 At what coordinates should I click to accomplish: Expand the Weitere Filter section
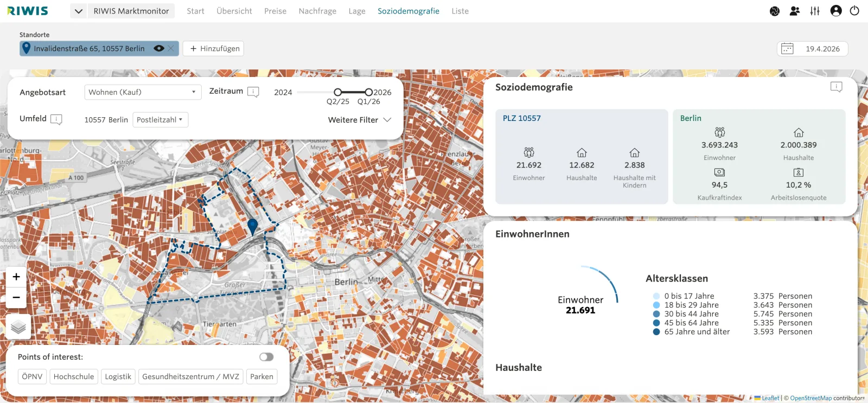pyautogui.click(x=360, y=120)
